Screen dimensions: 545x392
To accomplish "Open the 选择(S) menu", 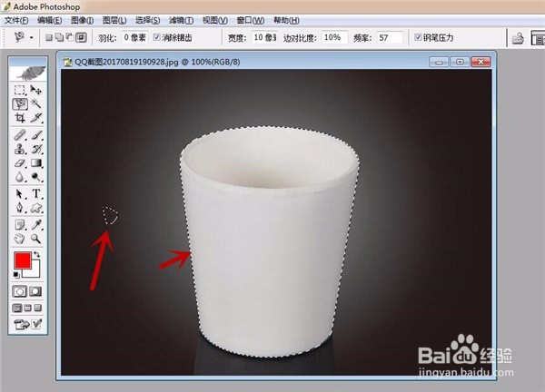I will click(x=147, y=21).
